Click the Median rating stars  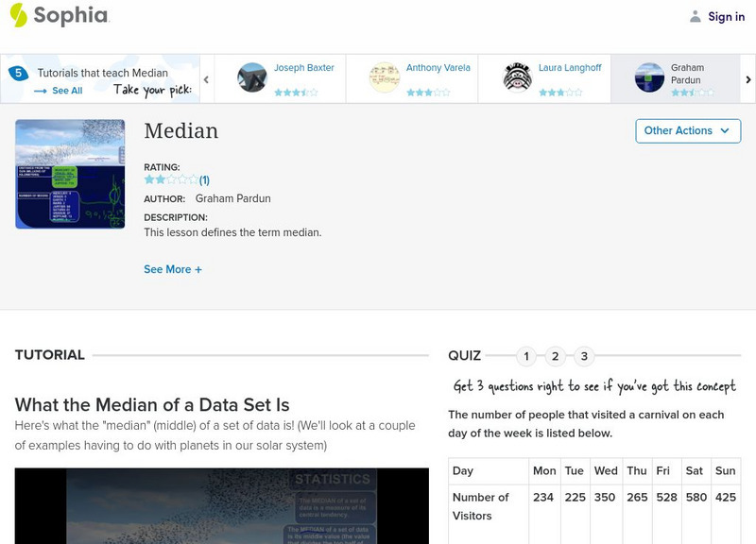click(x=171, y=179)
